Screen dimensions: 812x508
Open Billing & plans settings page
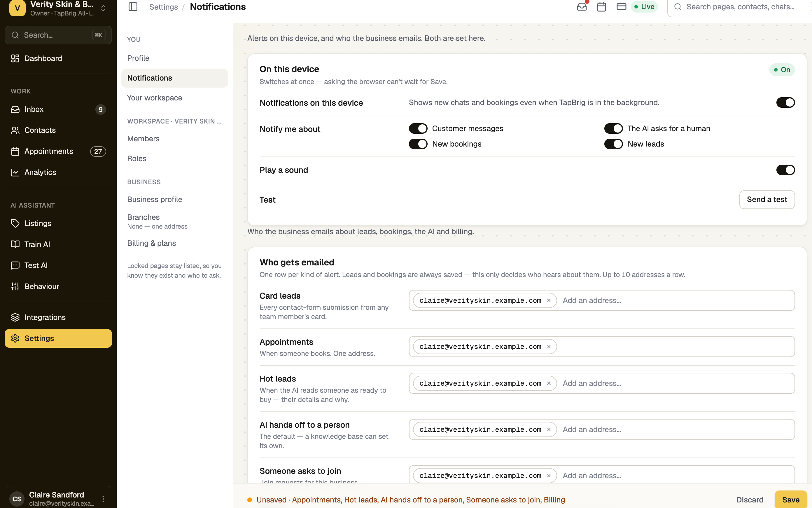pyautogui.click(x=174, y=243)
